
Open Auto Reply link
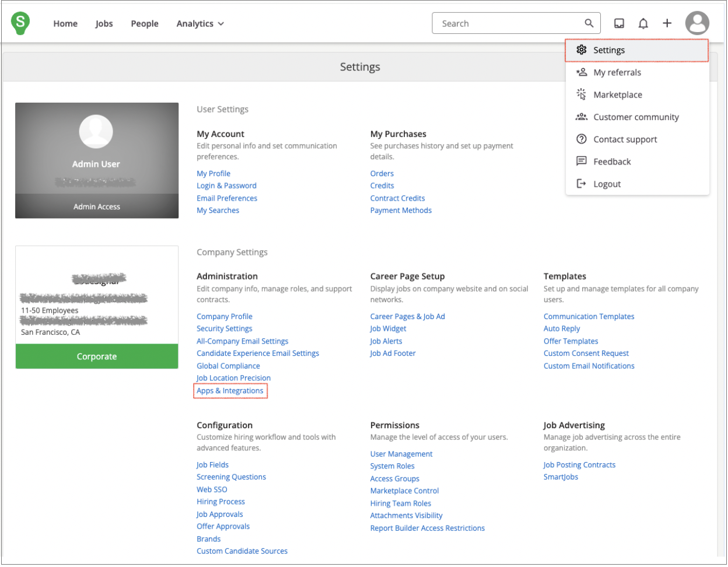(x=562, y=329)
